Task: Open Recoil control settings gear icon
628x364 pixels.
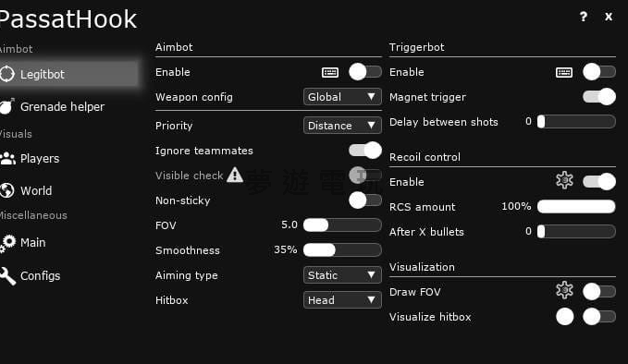Action: click(564, 180)
